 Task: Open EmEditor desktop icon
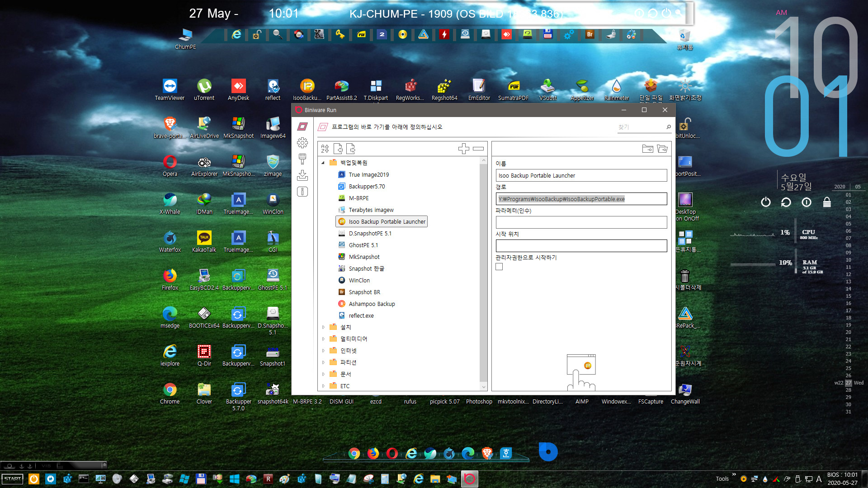479,89
